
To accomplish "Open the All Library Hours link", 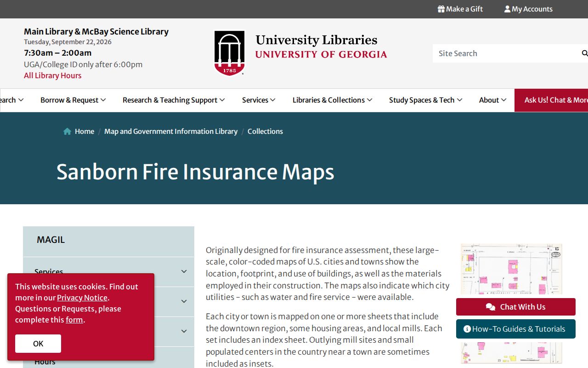I will 52,75.
